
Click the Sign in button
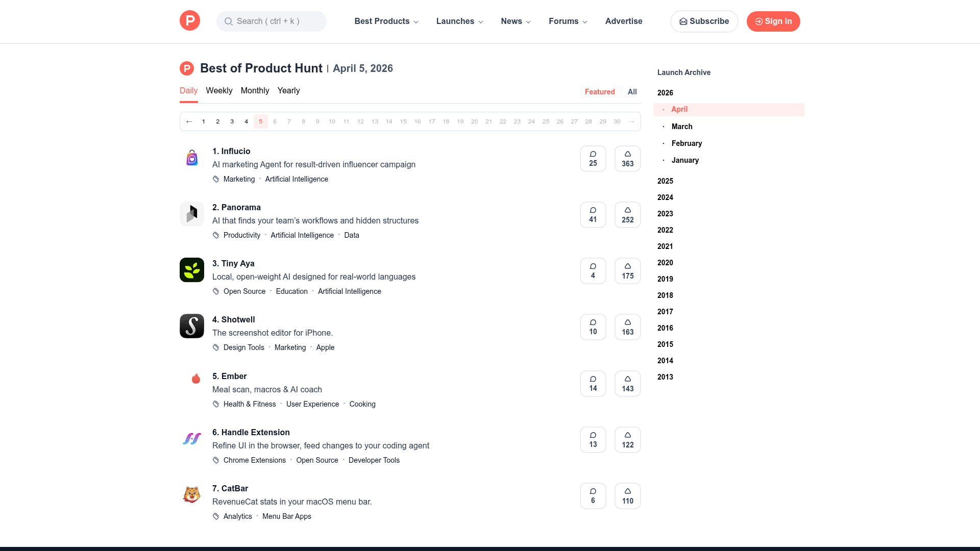(773, 21)
